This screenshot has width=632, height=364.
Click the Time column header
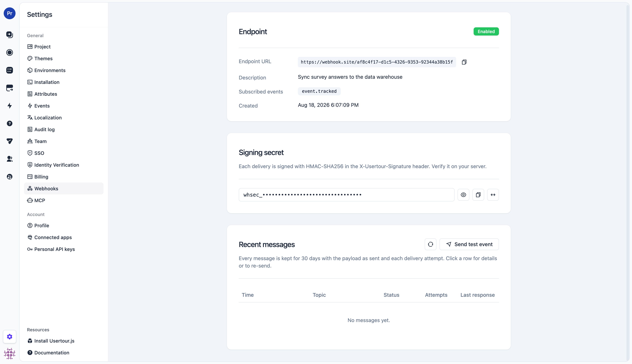[247, 295]
